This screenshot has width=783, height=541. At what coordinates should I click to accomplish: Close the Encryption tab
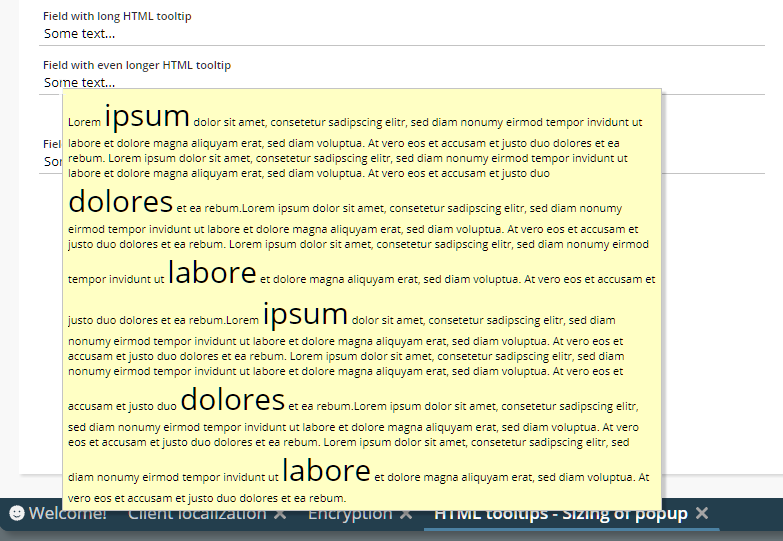click(x=406, y=514)
